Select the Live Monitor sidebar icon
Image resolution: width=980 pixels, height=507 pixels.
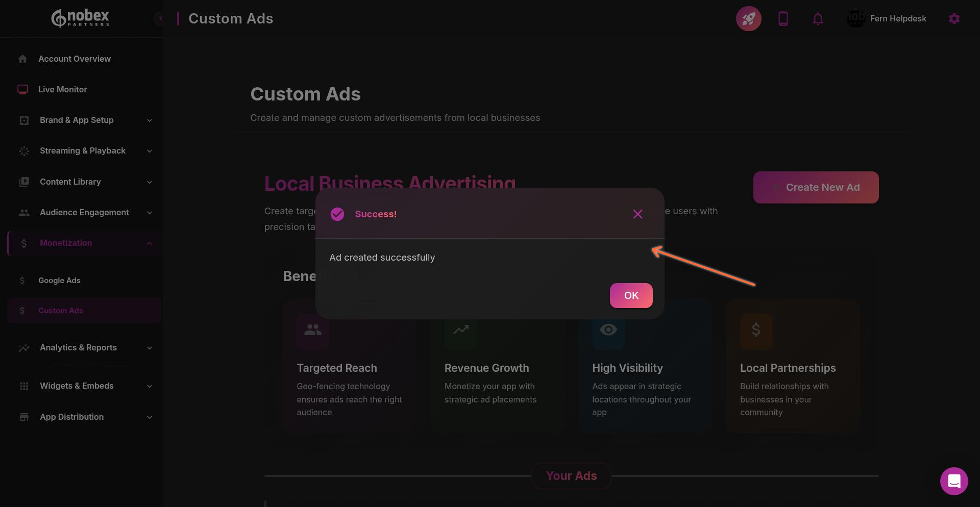click(22, 89)
